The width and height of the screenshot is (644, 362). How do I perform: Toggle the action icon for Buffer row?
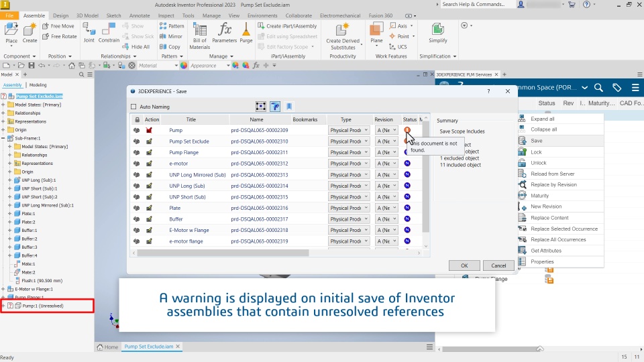tap(149, 219)
